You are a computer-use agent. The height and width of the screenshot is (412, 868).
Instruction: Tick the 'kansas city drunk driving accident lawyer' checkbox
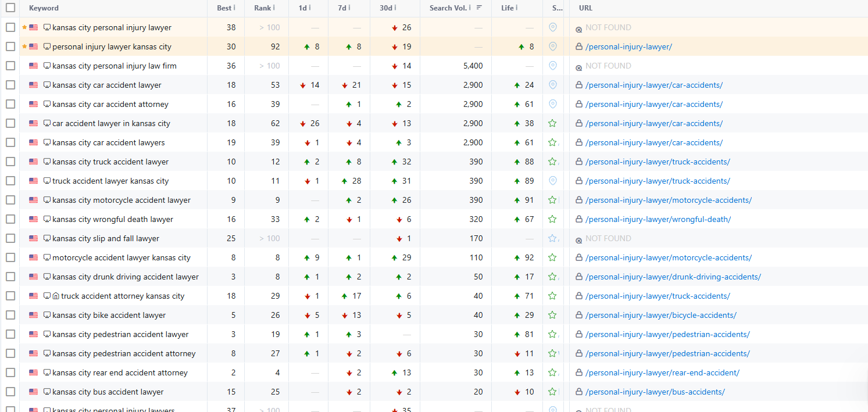coord(10,277)
